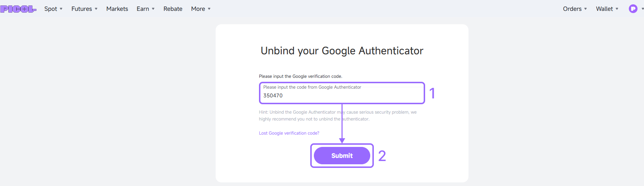
Task: Expand the arrow beside Spot
Action: pos(61,9)
